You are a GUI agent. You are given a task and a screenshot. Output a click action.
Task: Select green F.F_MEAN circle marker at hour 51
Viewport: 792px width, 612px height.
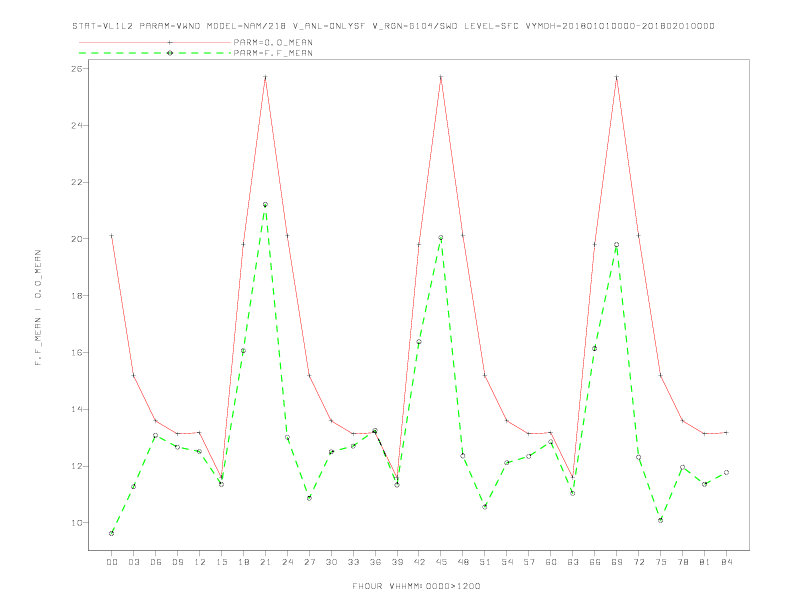point(485,506)
